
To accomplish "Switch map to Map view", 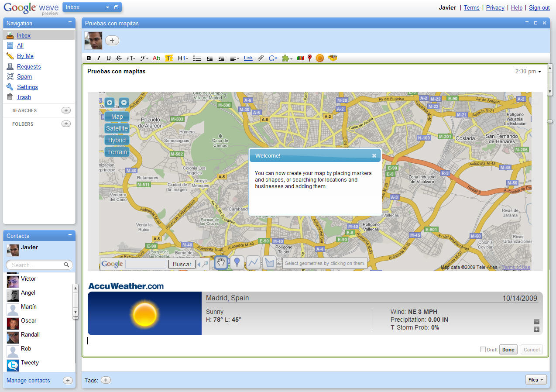I will pos(117,117).
